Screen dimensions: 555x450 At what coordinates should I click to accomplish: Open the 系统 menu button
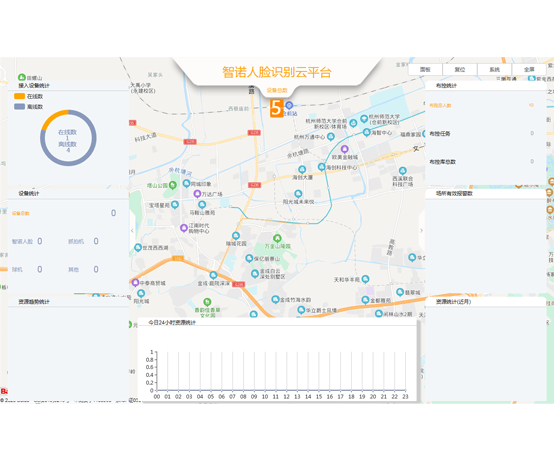point(494,69)
